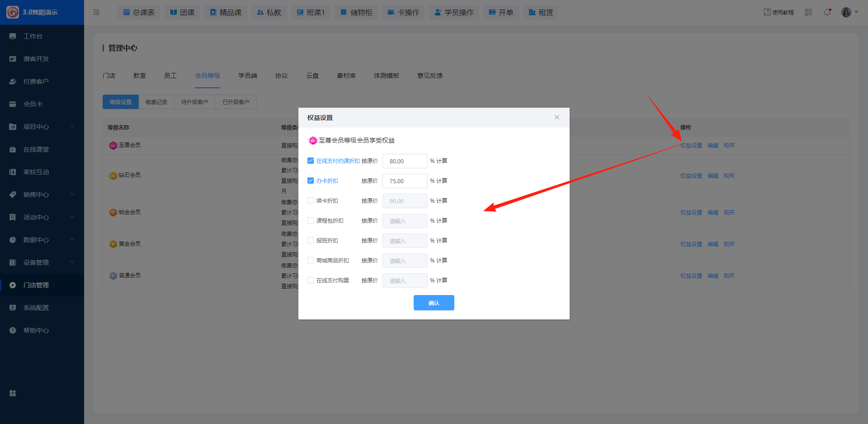This screenshot has width=868, height=424.
Task: Click the 确认 button in dialog
Action: point(434,303)
